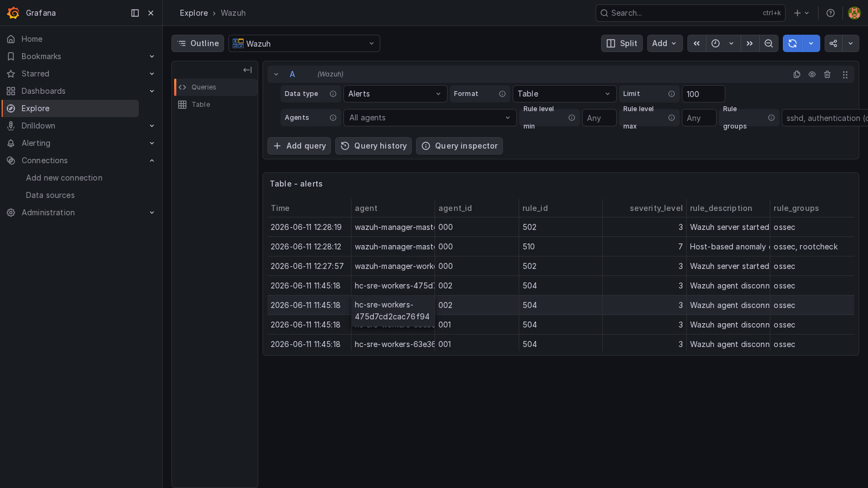Click Limit info icon

tap(672, 94)
